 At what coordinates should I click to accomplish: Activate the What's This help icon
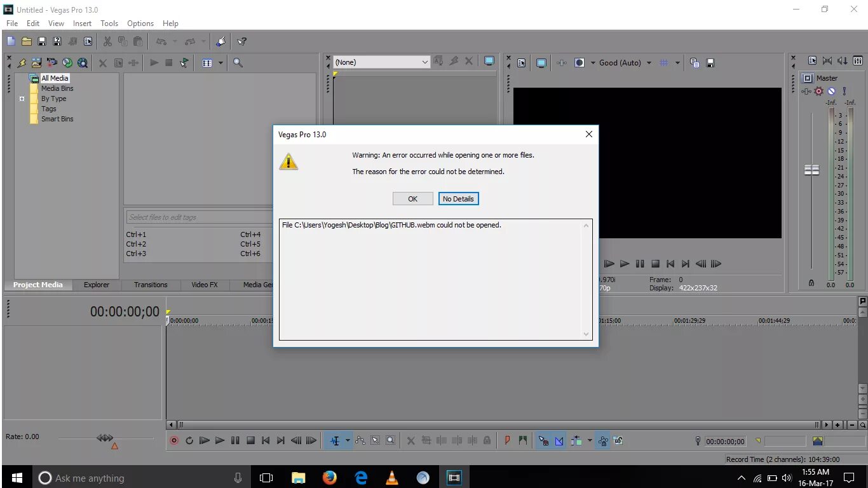(x=242, y=42)
